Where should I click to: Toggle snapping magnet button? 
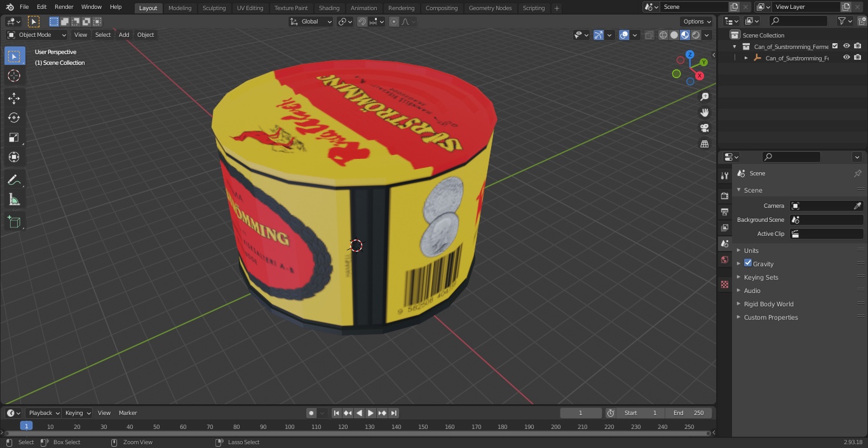[x=362, y=22]
